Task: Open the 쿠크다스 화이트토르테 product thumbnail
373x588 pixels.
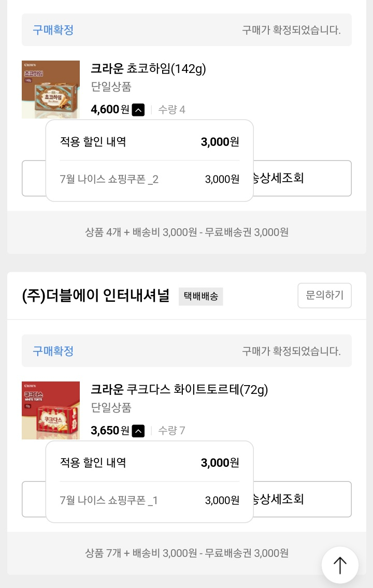Action: (x=51, y=410)
